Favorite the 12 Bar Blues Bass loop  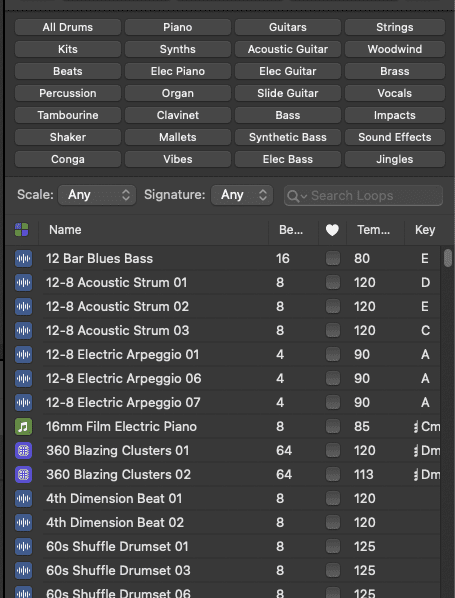pyautogui.click(x=333, y=259)
